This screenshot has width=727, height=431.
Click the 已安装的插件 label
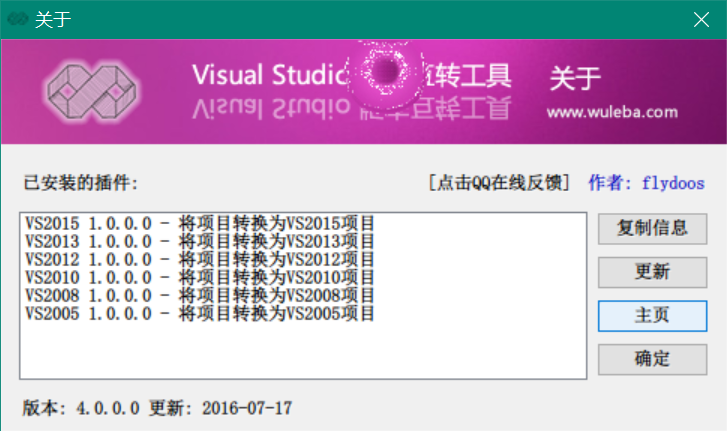[x=81, y=183]
